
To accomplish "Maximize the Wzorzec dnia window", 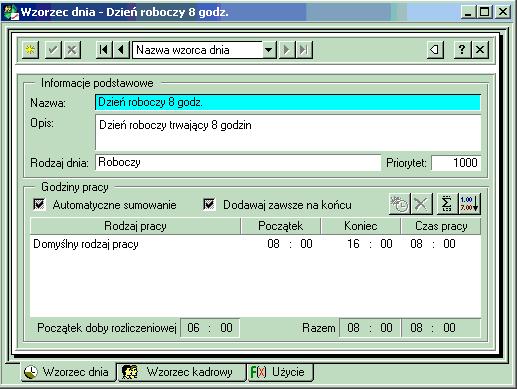I will [484, 12].
